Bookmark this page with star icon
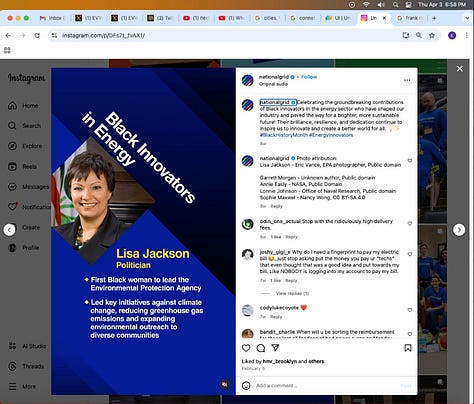 [432, 35]
